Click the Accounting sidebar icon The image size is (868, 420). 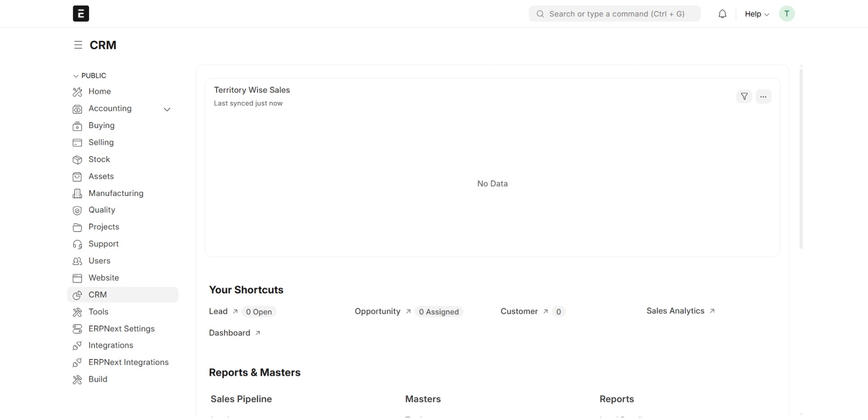[77, 109]
